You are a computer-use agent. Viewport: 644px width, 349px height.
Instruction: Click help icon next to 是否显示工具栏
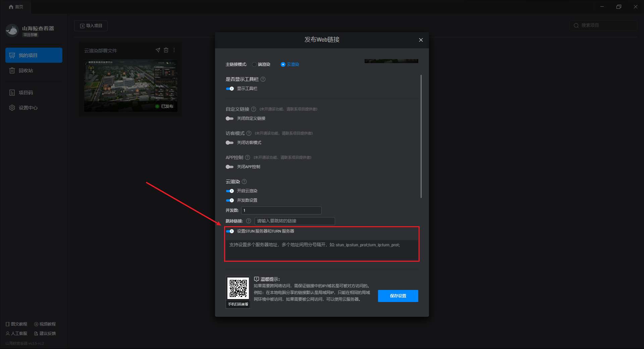click(x=263, y=79)
